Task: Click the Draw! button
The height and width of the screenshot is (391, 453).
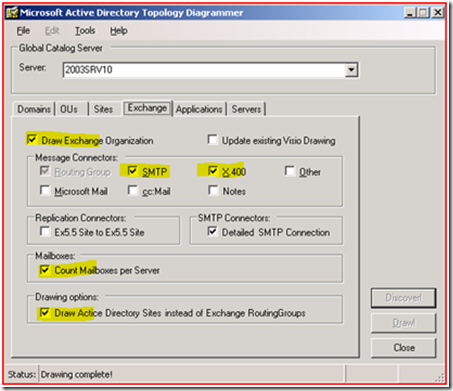Action: pyautogui.click(x=403, y=323)
